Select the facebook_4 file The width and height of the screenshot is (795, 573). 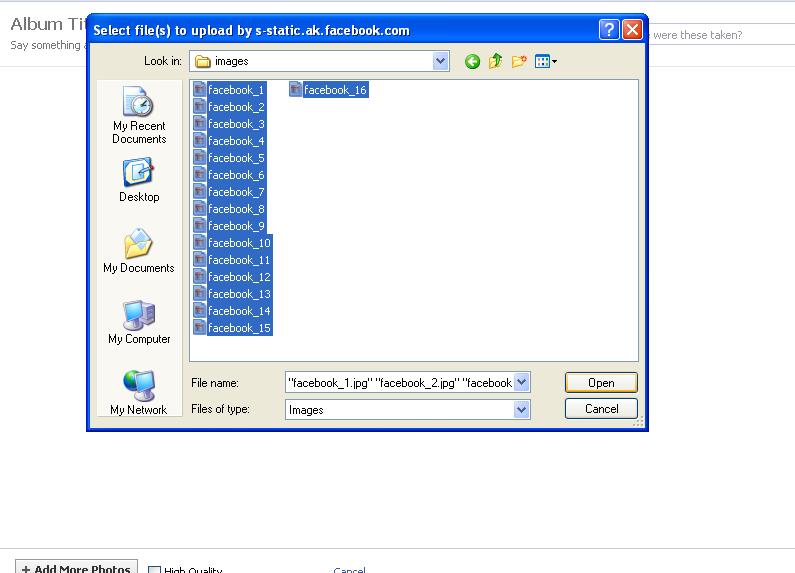(x=230, y=141)
